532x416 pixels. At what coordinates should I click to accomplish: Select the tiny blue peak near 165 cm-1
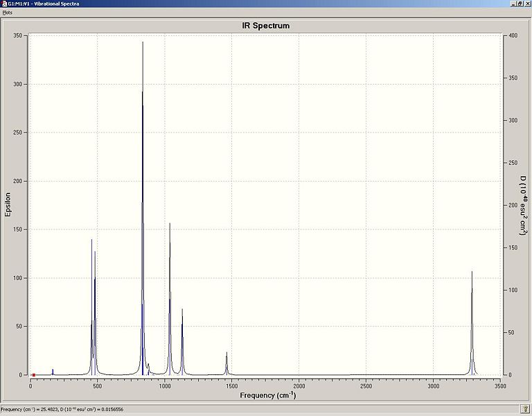(x=53, y=372)
